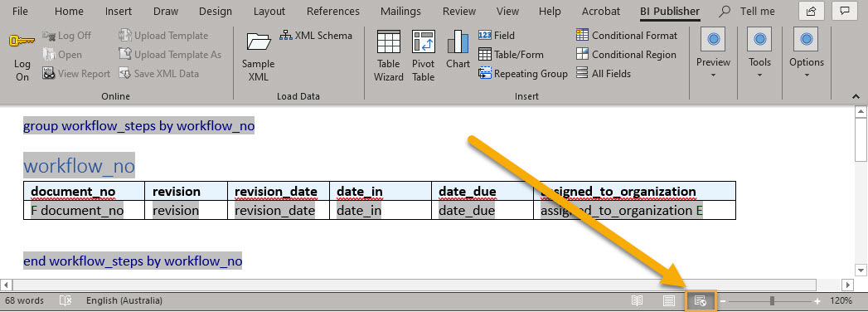
Task: Open Conditional Format tool
Action: (x=627, y=36)
